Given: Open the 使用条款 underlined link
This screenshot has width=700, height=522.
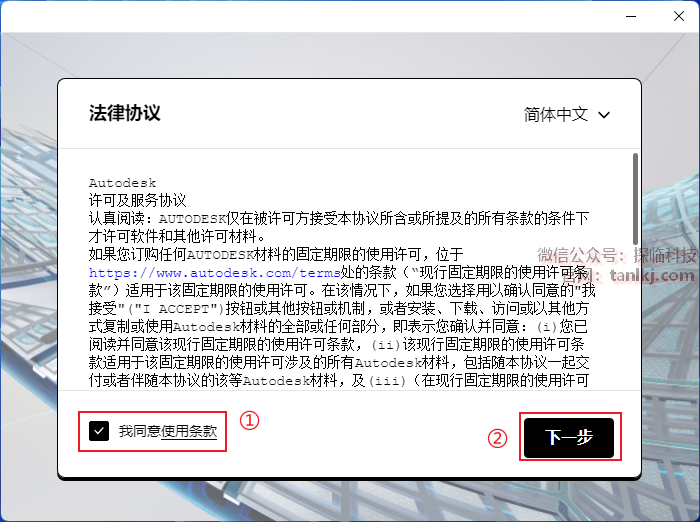Looking at the screenshot, I should (189, 431).
